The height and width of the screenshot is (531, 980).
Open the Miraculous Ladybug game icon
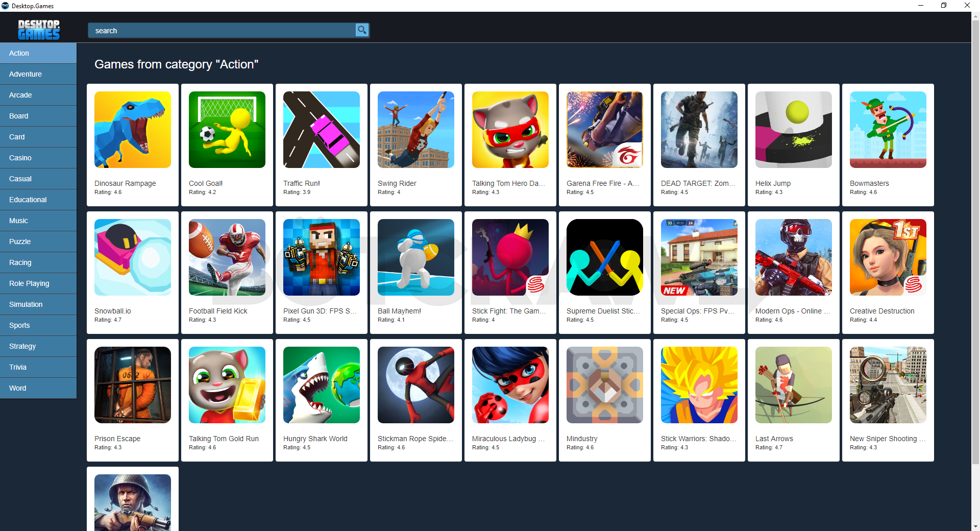pyautogui.click(x=510, y=385)
